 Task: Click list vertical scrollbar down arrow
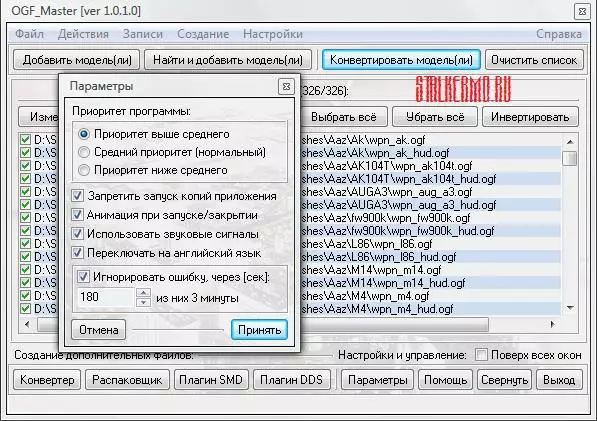[x=570, y=308]
